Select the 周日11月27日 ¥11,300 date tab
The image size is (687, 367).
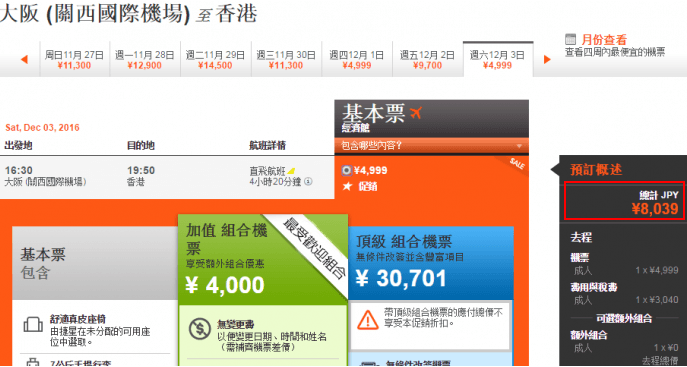point(74,60)
